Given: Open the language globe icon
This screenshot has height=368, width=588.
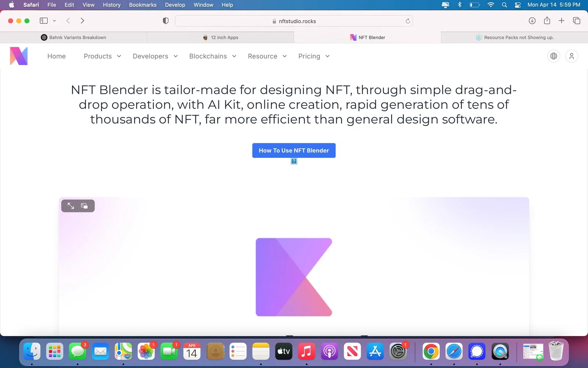Looking at the screenshot, I should point(554,56).
